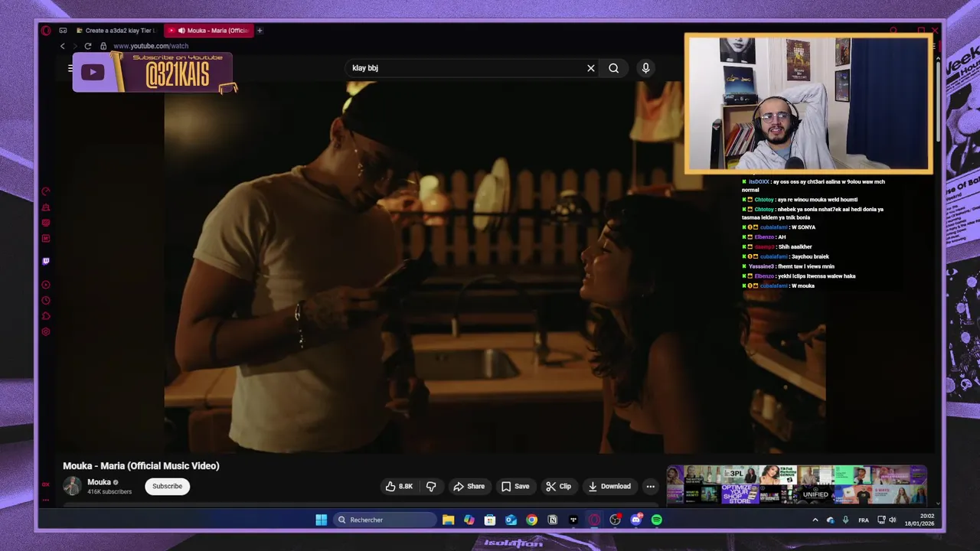Open the Windows Start menu

click(321, 520)
